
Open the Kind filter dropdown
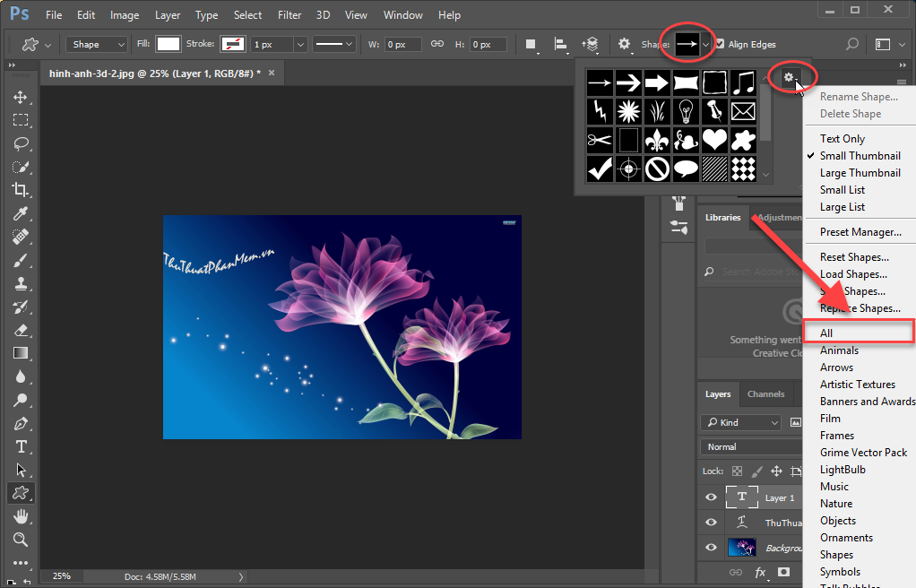click(740, 421)
